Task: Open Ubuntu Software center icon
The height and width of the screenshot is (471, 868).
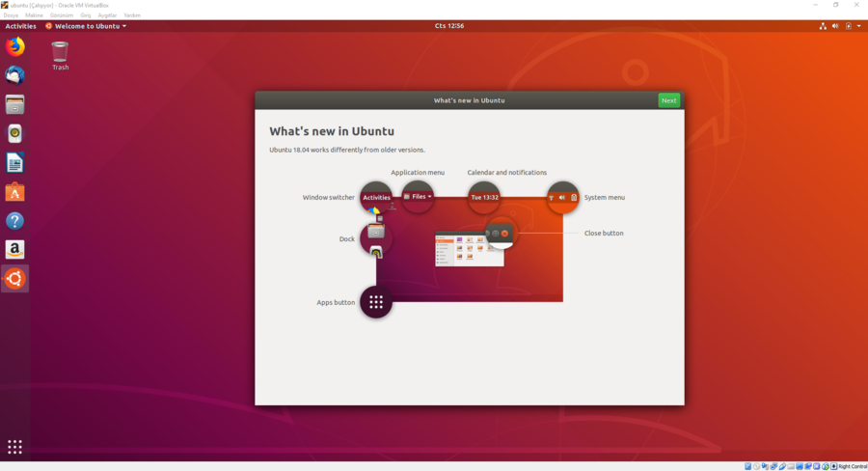Action: 14,192
